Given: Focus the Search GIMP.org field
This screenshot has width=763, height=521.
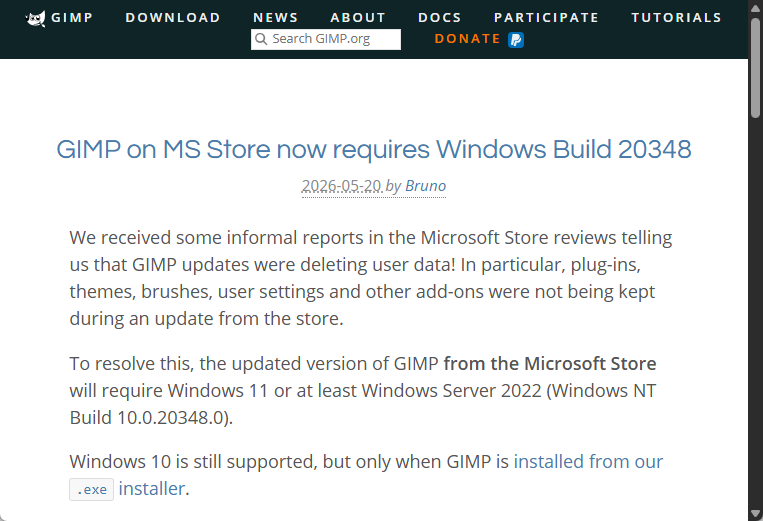Looking at the screenshot, I should (x=326, y=39).
